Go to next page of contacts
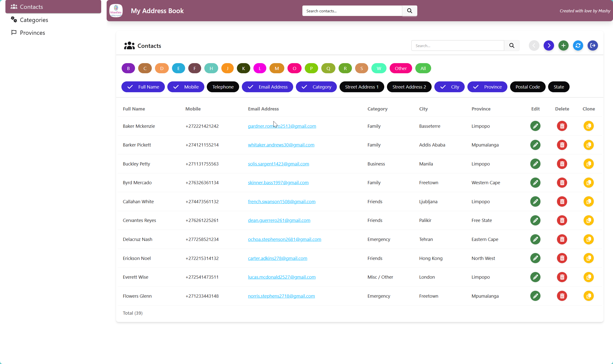613x364 pixels. pyautogui.click(x=549, y=46)
